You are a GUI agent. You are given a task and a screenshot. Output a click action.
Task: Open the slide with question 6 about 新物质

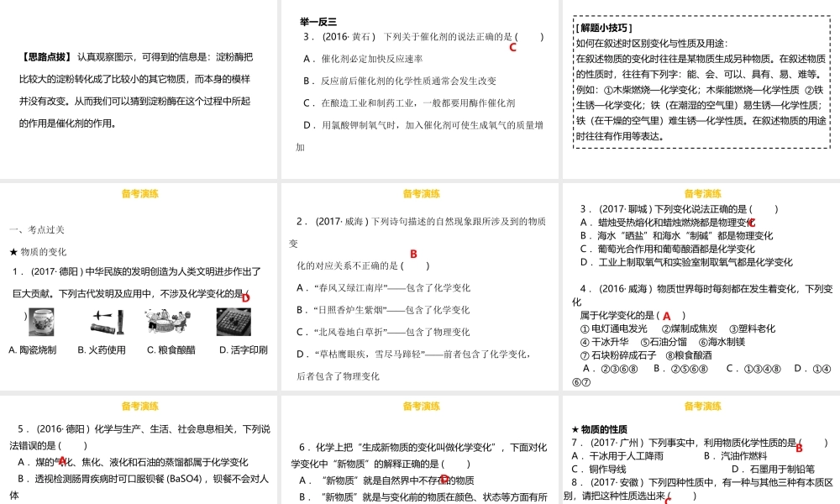pos(421,450)
